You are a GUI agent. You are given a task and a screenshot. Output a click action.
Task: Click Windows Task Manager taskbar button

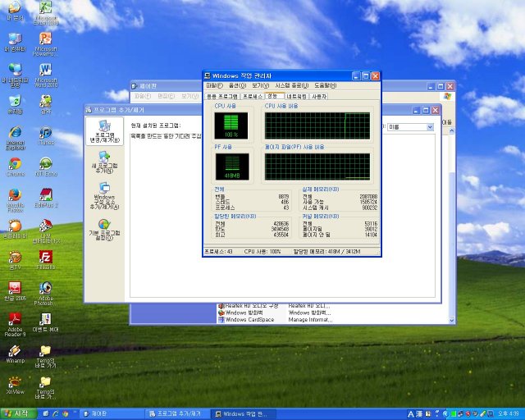(x=243, y=414)
